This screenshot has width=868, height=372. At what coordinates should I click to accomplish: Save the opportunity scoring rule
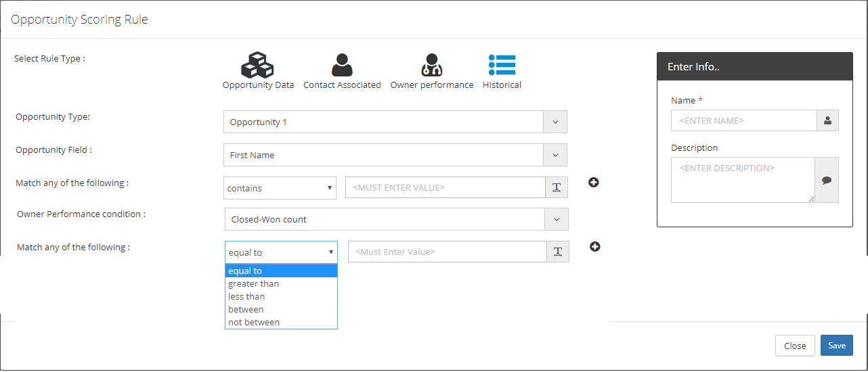click(x=837, y=346)
